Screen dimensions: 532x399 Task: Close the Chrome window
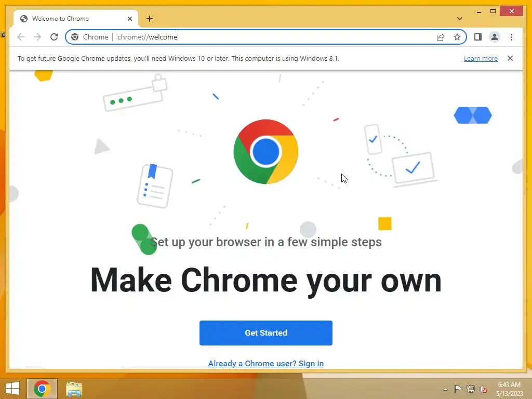pyautogui.click(x=512, y=11)
